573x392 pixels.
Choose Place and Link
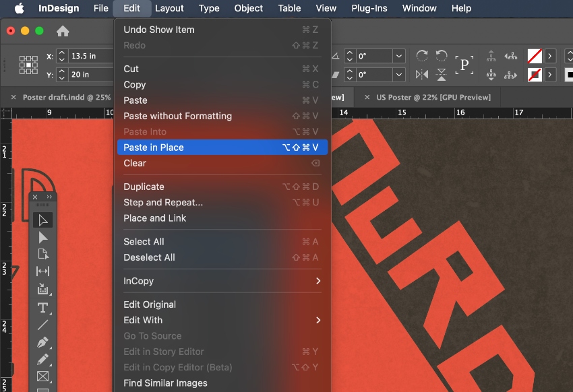[222, 218]
